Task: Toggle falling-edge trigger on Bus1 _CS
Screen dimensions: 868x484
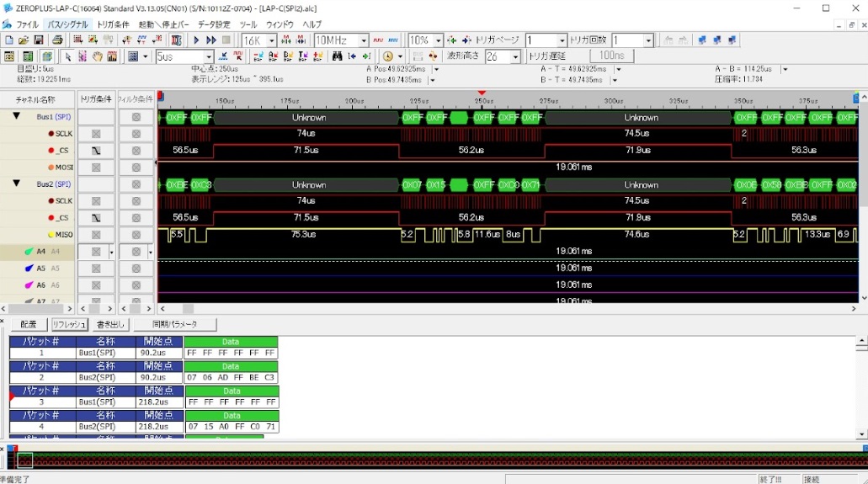Action: point(96,151)
